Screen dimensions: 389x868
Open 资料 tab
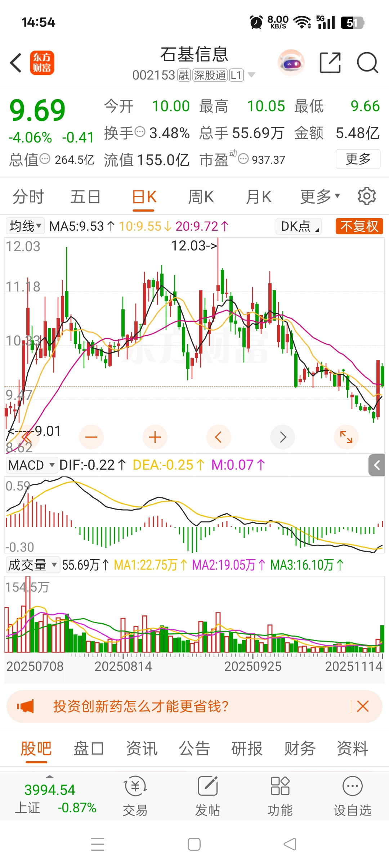tap(352, 749)
